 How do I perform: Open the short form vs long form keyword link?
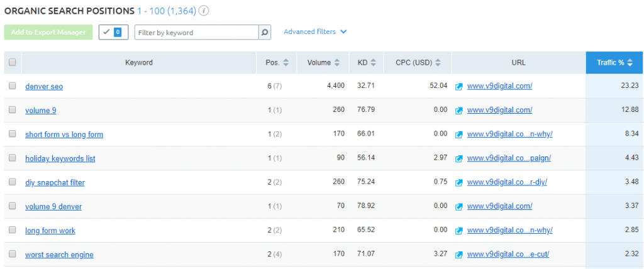coord(64,134)
